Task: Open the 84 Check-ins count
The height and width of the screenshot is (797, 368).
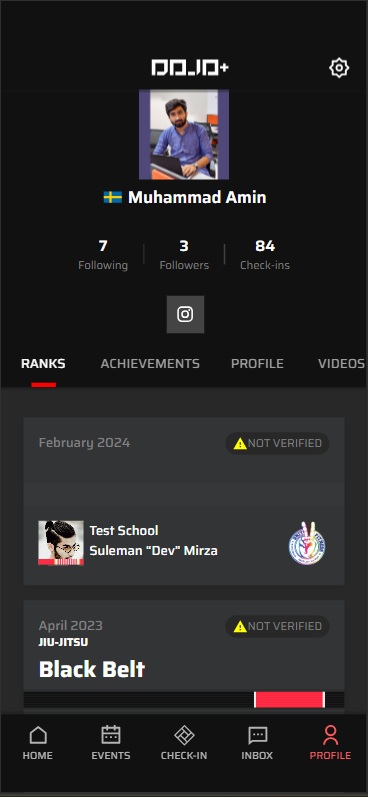Action: point(265,255)
